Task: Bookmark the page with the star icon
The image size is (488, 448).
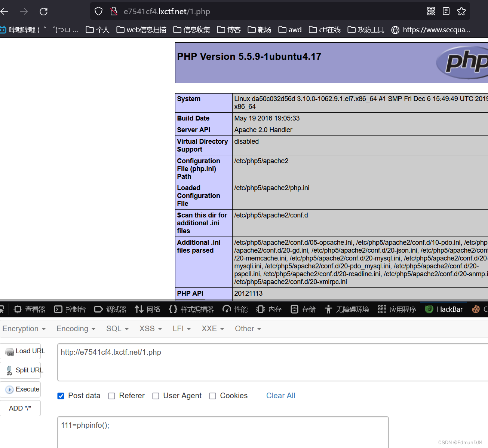Action: click(x=461, y=11)
